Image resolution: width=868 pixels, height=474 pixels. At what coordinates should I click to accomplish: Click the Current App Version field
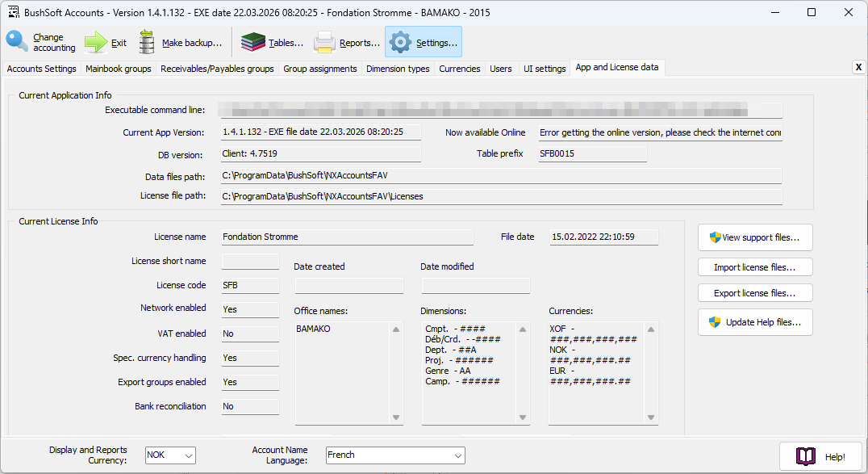click(320, 132)
